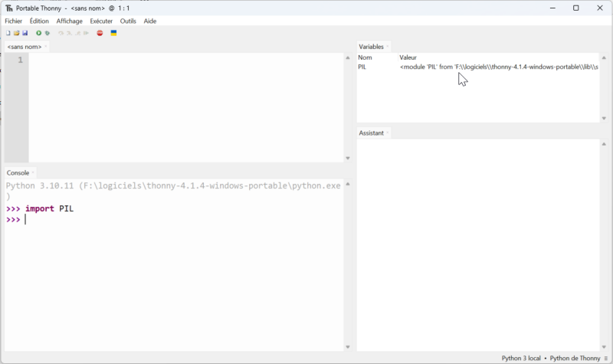The width and height of the screenshot is (613, 364).
Task: Click the Resume debugger icon
Action: tap(86, 33)
